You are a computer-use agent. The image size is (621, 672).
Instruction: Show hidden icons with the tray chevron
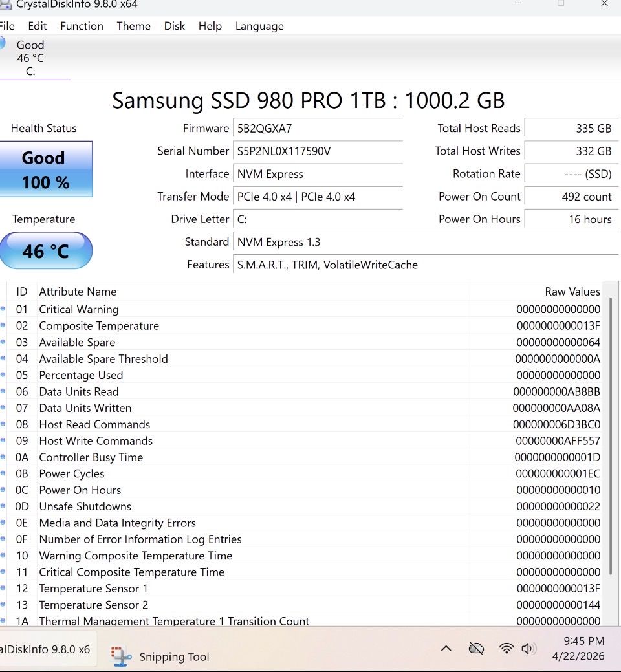pyautogui.click(x=446, y=648)
